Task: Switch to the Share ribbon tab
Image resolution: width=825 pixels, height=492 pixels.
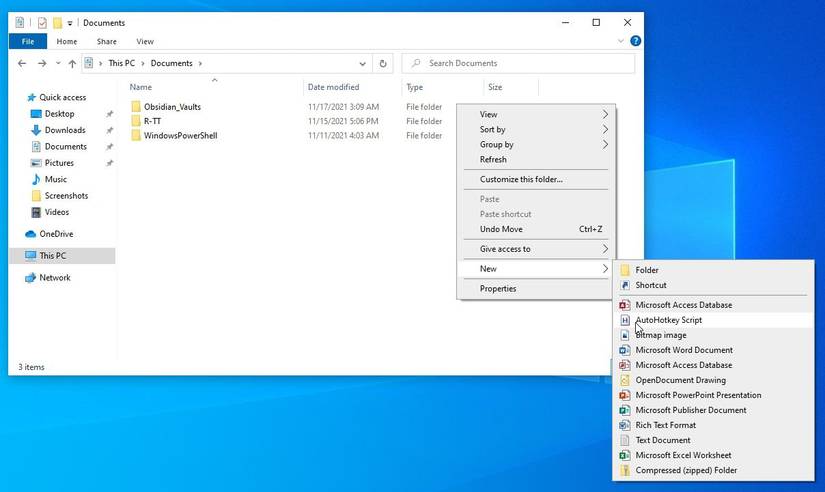Action: (107, 41)
